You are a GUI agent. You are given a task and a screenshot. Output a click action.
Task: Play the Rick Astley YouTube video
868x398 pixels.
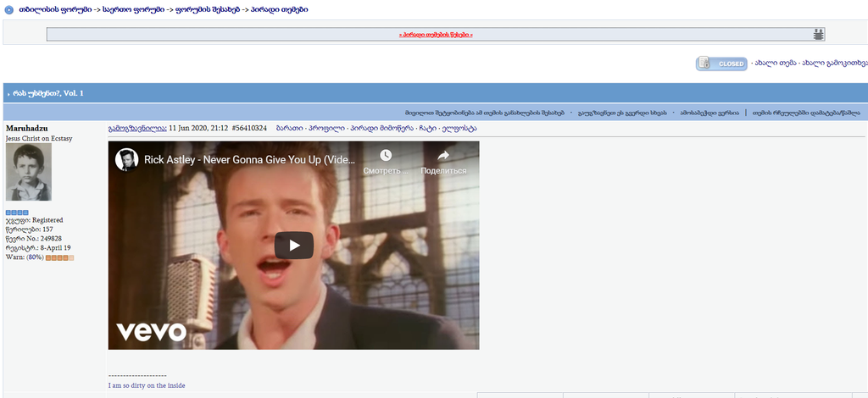pyautogui.click(x=294, y=246)
